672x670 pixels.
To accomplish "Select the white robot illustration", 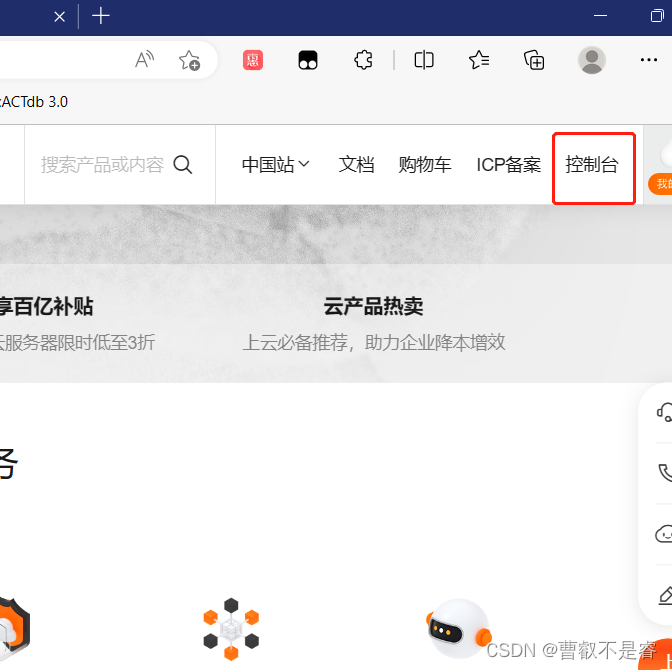I will click(459, 628).
